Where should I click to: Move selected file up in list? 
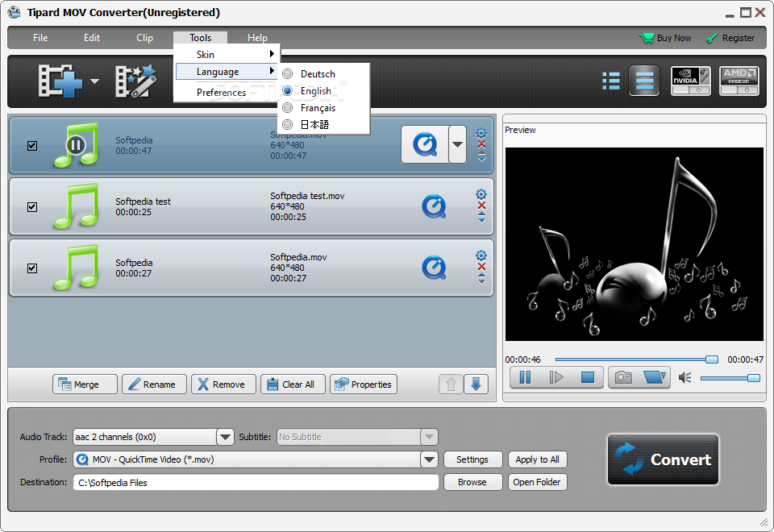[451, 384]
